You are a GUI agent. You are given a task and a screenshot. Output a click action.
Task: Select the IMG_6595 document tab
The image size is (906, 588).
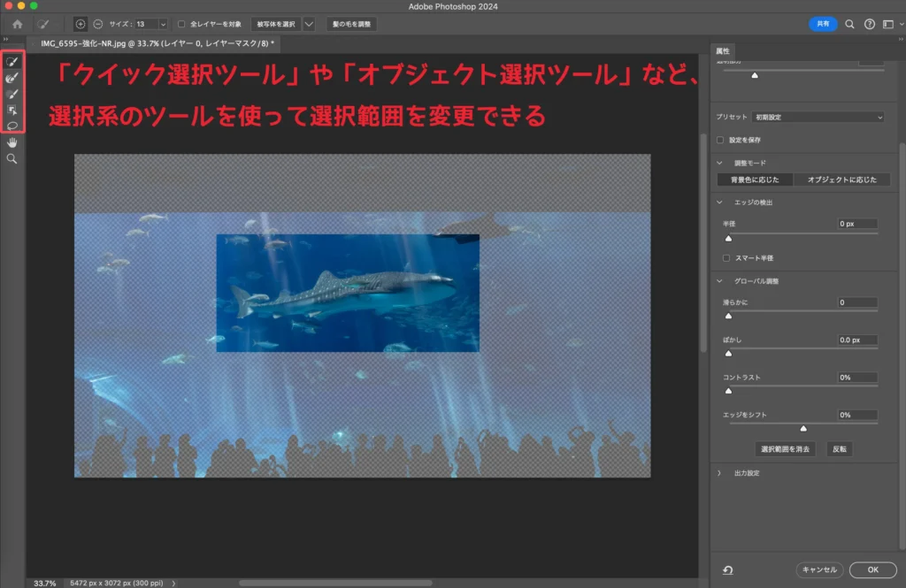pyautogui.click(x=156, y=42)
